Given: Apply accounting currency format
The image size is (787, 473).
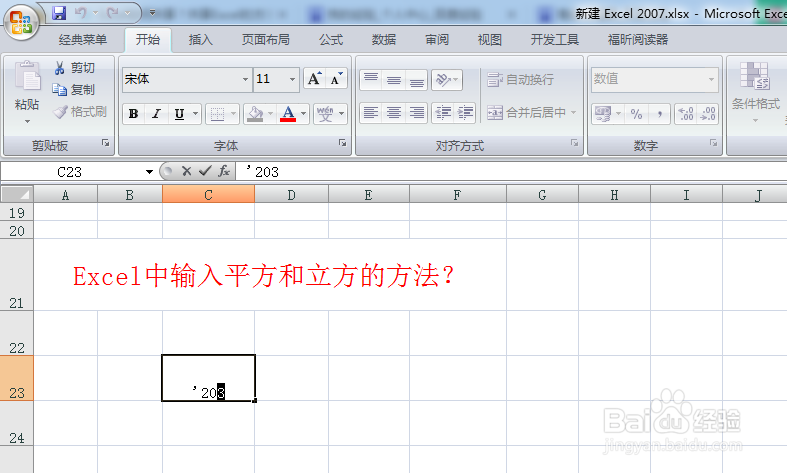Looking at the screenshot, I should click(x=603, y=114).
